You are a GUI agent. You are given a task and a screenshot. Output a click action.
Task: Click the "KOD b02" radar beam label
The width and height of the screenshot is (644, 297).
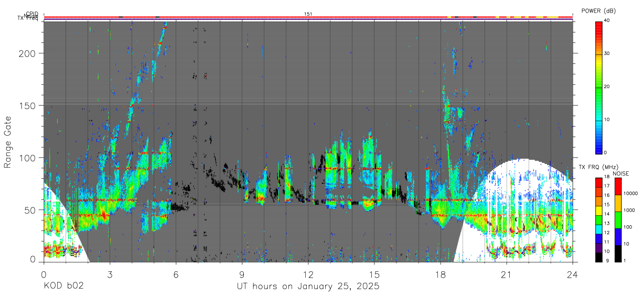63,287
